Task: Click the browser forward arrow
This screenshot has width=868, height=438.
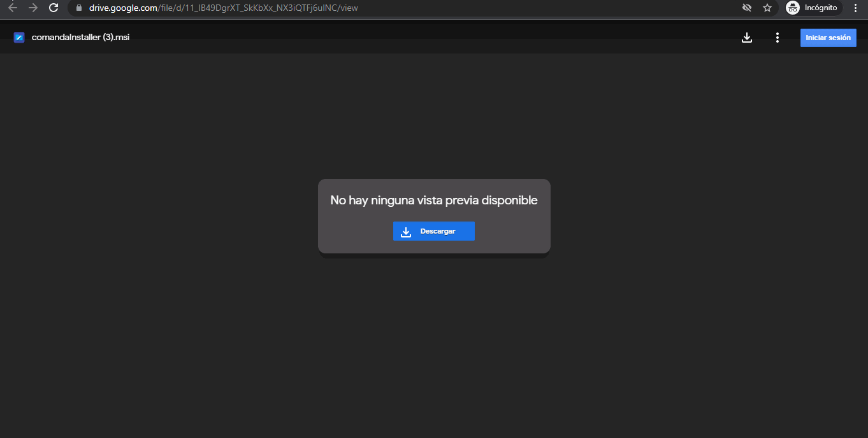Action: tap(33, 8)
